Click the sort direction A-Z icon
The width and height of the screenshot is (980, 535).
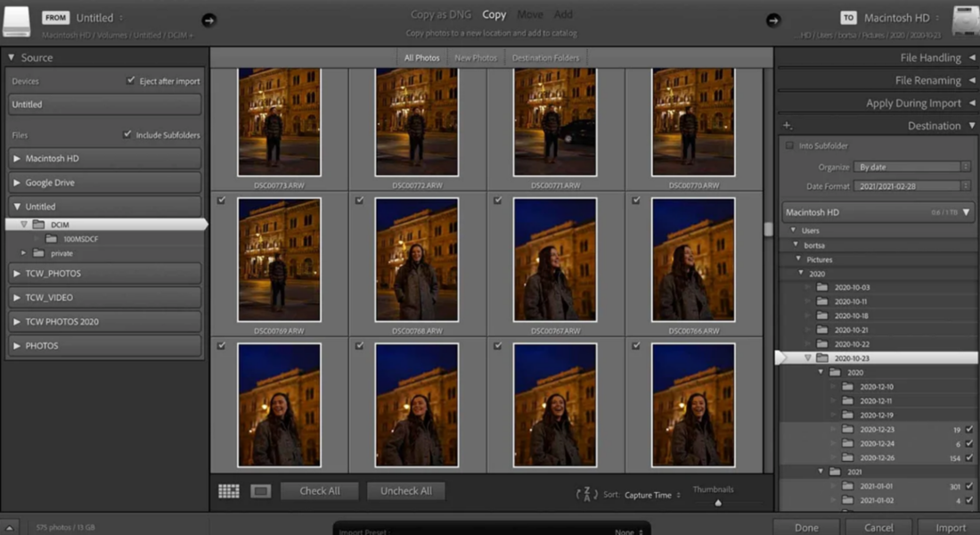[586, 494]
